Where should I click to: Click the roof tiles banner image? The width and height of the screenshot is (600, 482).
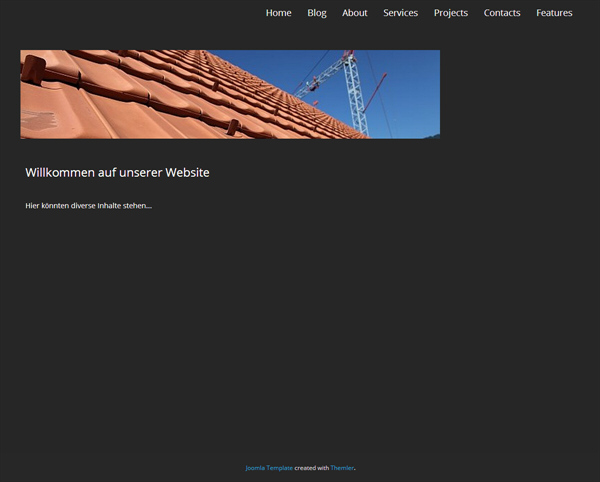coord(230,94)
